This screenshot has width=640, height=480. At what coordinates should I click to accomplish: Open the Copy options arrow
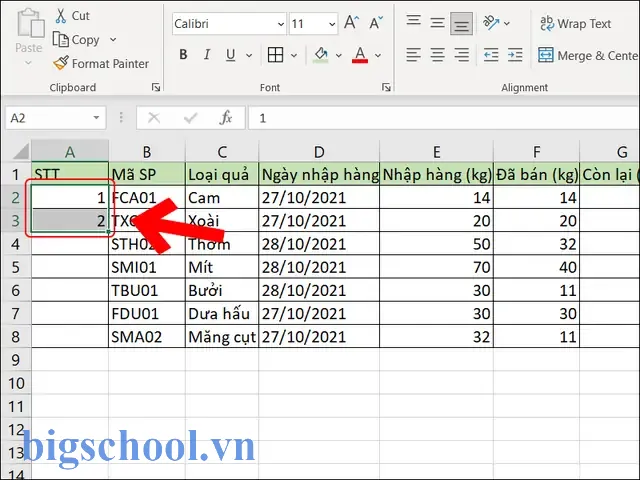[x=113, y=40]
